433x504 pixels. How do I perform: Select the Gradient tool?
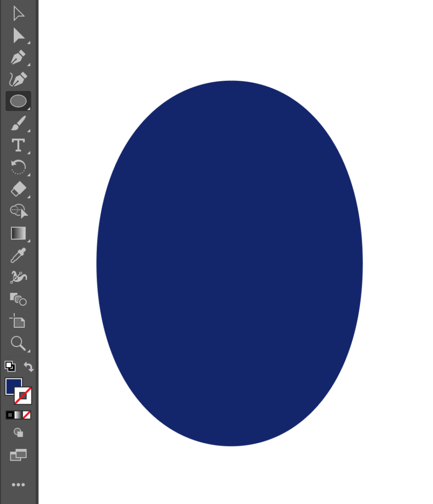(18, 233)
